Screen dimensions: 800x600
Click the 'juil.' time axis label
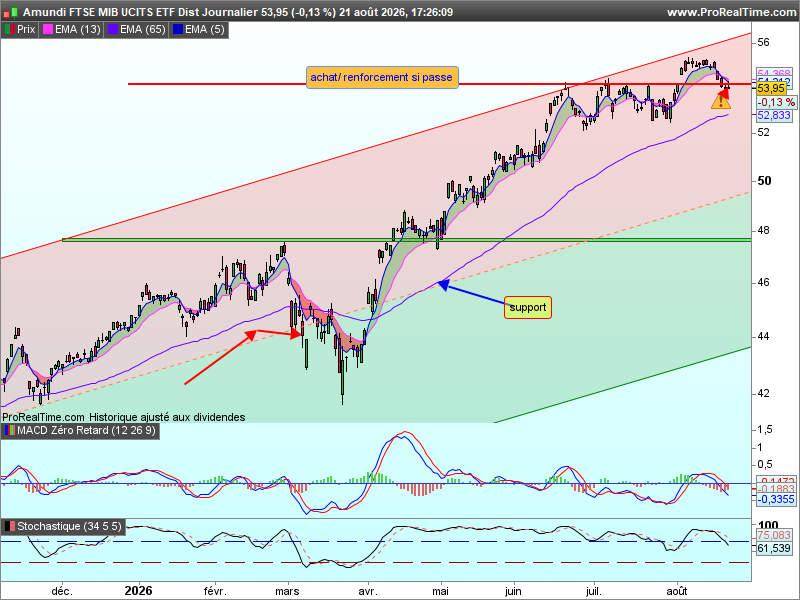coord(593,591)
